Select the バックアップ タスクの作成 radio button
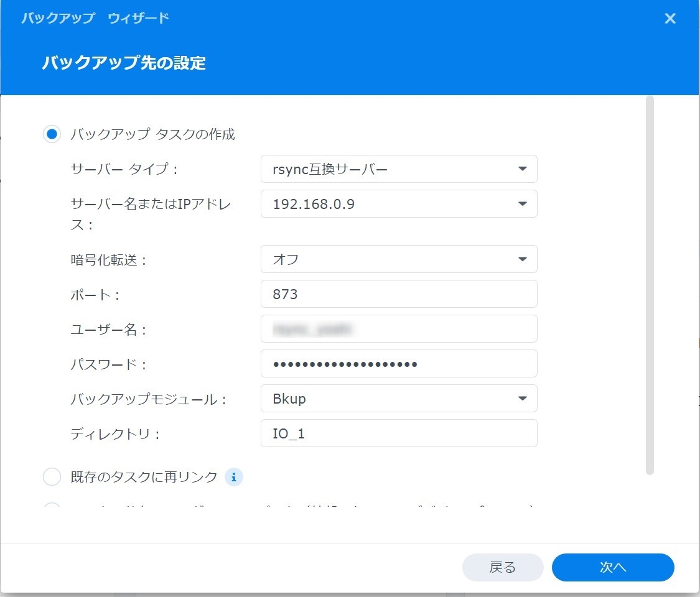700x597 pixels. tap(52, 134)
